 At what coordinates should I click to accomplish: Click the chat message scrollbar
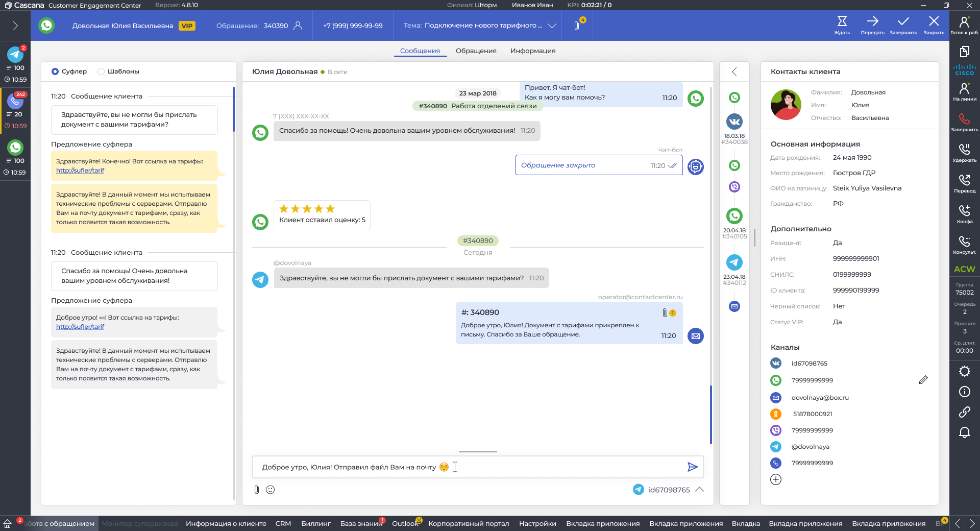pyautogui.click(x=710, y=414)
